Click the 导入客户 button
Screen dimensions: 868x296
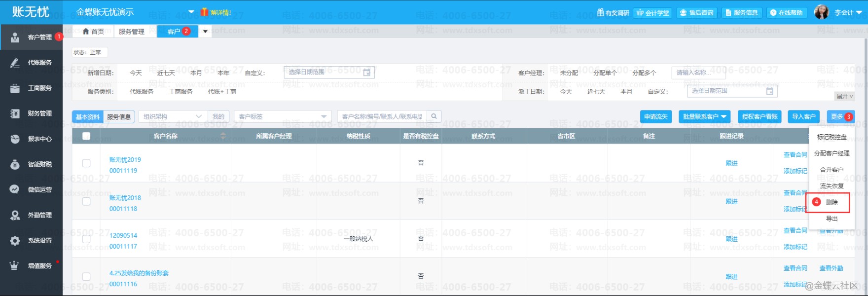click(803, 116)
